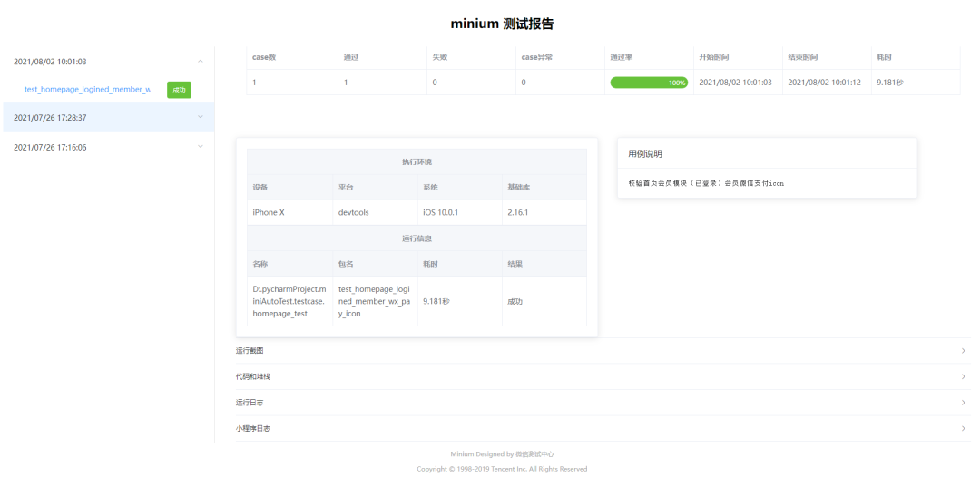Screen dimensions: 980x477
Task: Click the 代码和堆栈 section title
Action: click(x=253, y=376)
